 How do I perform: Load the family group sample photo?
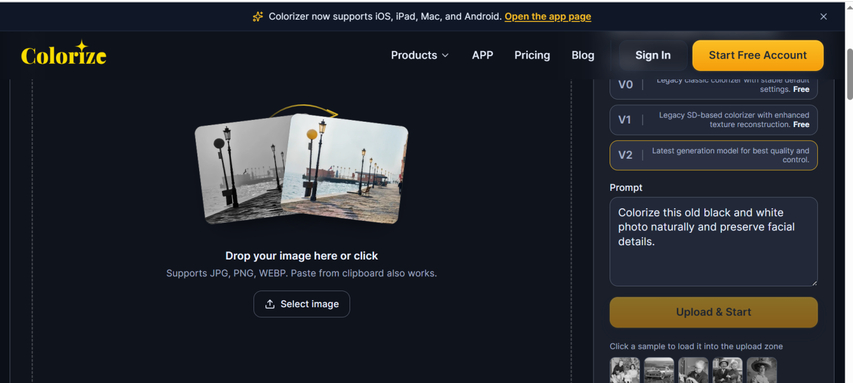click(x=625, y=370)
